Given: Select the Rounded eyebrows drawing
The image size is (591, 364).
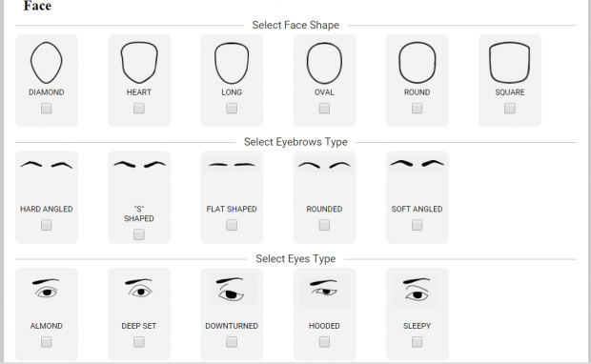Looking at the screenshot, I should tap(324, 165).
